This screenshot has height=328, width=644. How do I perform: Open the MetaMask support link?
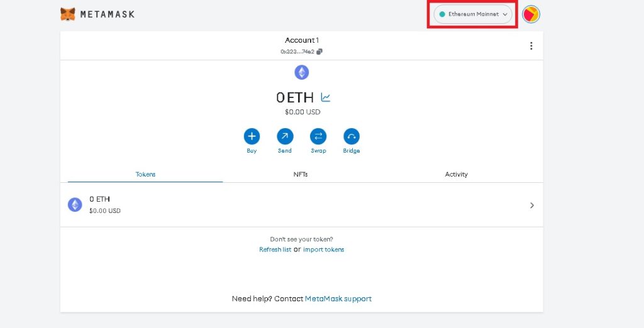point(338,298)
